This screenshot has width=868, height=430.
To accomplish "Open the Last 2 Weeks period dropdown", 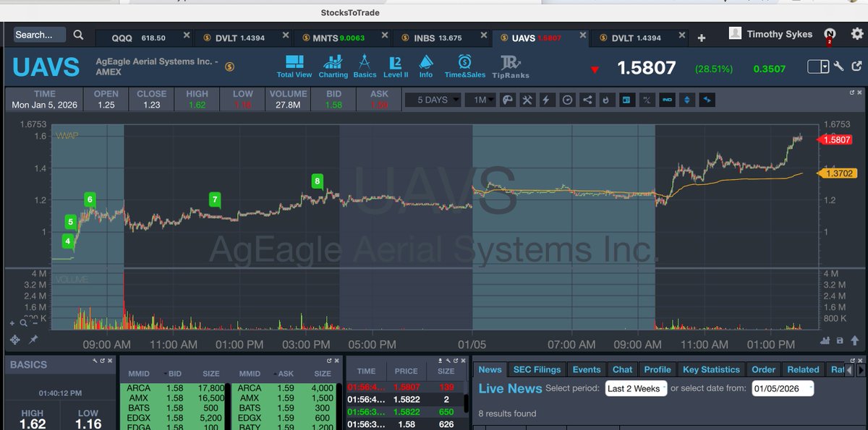I will point(636,388).
